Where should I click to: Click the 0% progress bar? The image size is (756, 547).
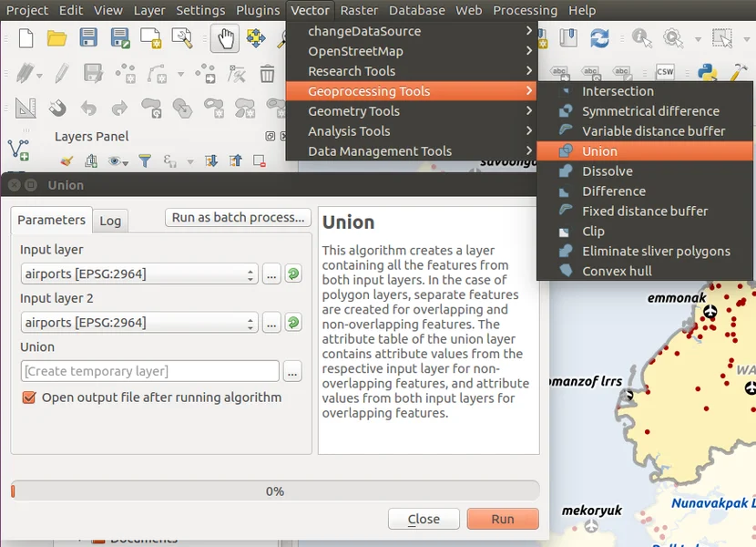click(x=275, y=491)
